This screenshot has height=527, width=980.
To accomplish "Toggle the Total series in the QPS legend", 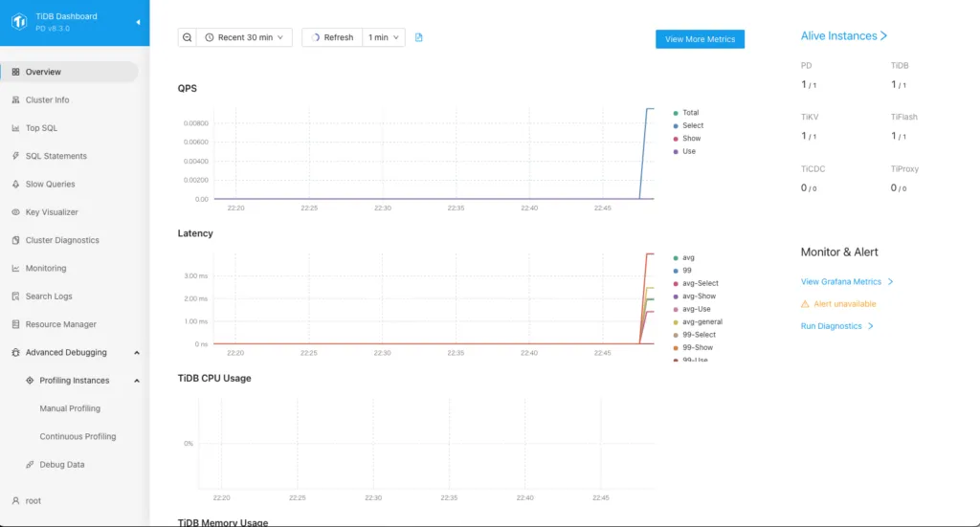I will 685,113.
